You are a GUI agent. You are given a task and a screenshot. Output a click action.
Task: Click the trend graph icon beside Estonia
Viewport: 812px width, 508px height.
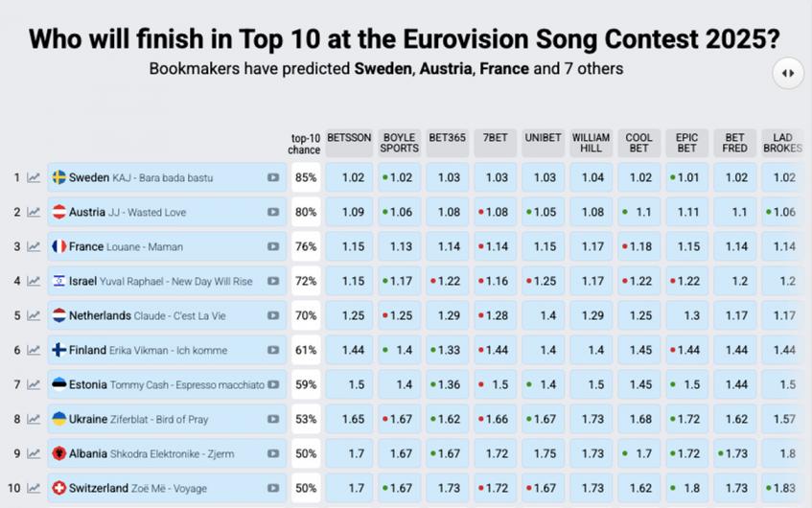pyautogui.click(x=34, y=384)
